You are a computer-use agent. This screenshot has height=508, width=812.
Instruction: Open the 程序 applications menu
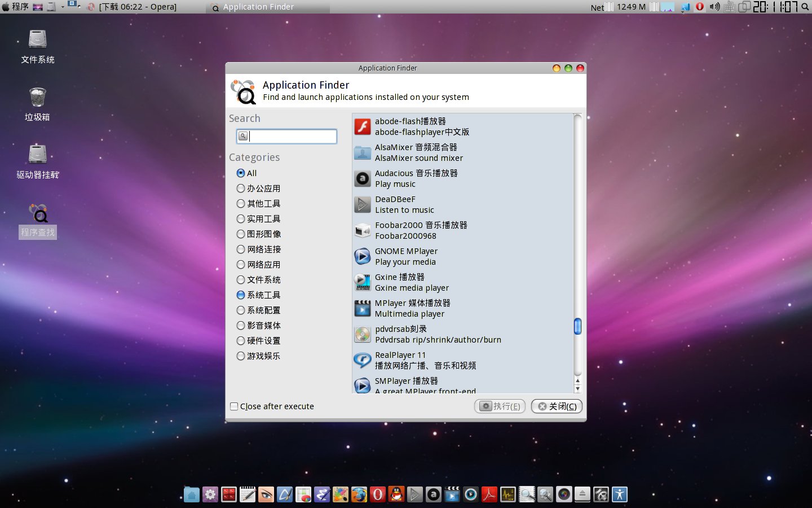[15, 7]
